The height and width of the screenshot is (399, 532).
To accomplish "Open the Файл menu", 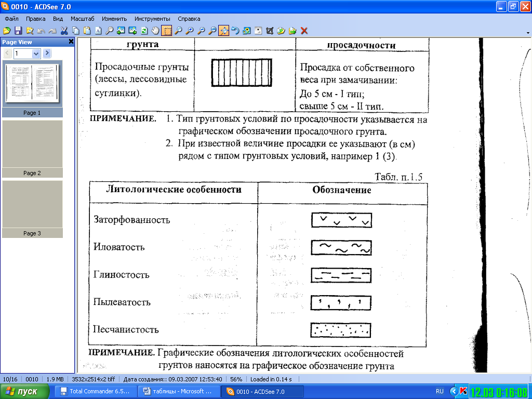I will pyautogui.click(x=11, y=19).
